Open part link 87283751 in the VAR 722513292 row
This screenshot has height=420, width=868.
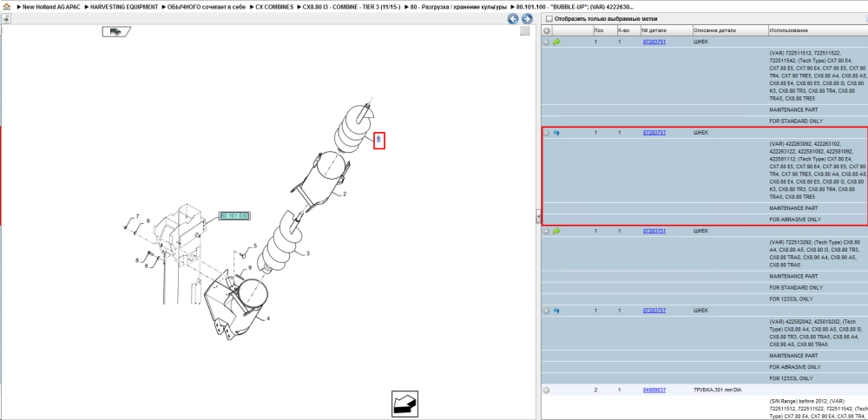click(654, 232)
